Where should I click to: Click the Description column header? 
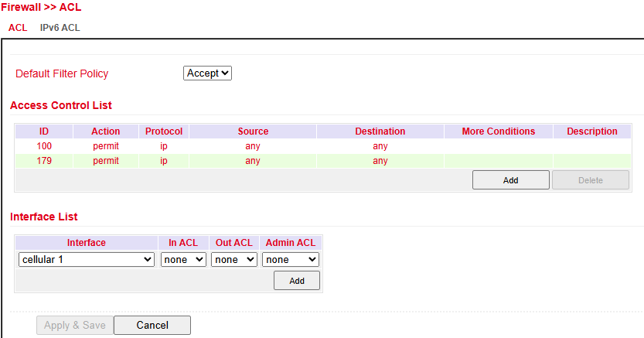pos(591,131)
